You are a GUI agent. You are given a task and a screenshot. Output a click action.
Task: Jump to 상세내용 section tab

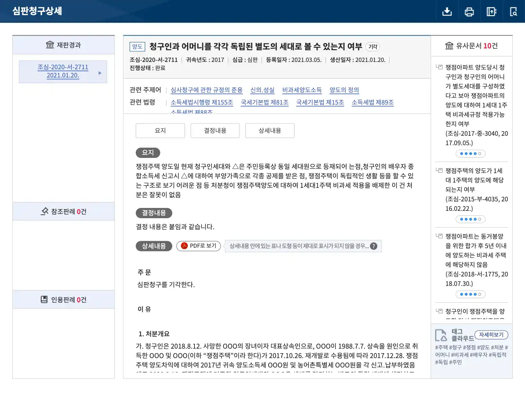(270, 130)
